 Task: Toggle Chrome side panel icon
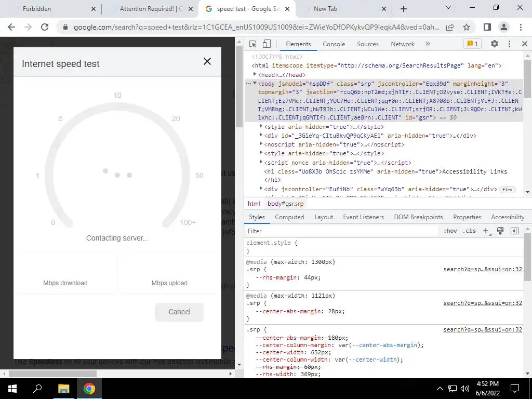coord(487,27)
